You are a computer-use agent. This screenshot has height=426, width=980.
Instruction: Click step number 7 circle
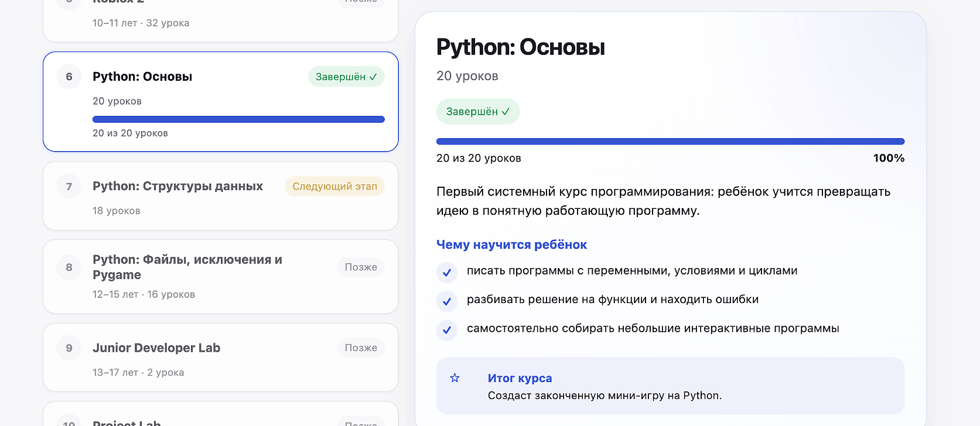click(69, 186)
